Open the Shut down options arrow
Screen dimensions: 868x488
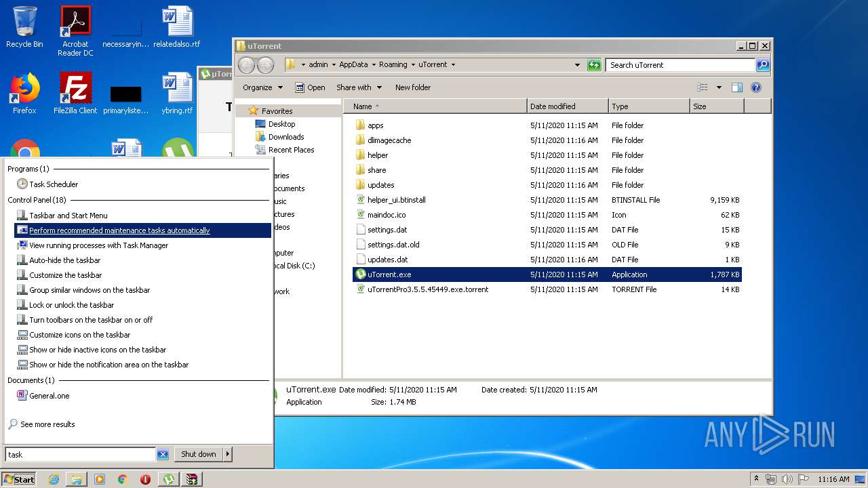point(228,454)
